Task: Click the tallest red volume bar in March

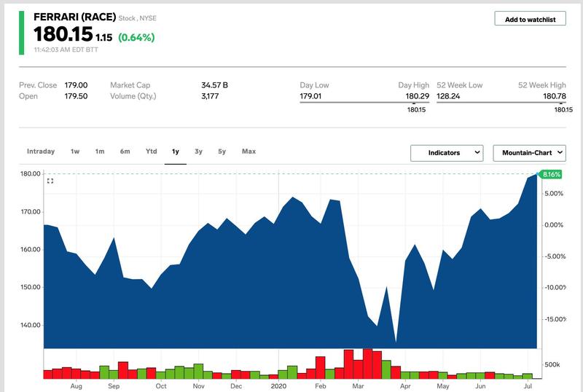Action: pyautogui.click(x=367, y=364)
